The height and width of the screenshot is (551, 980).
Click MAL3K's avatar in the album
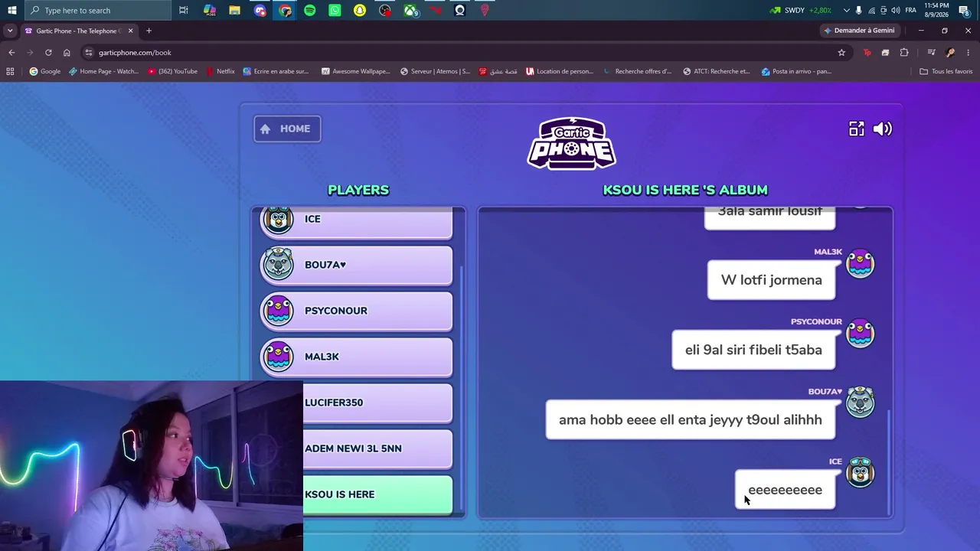tap(860, 264)
